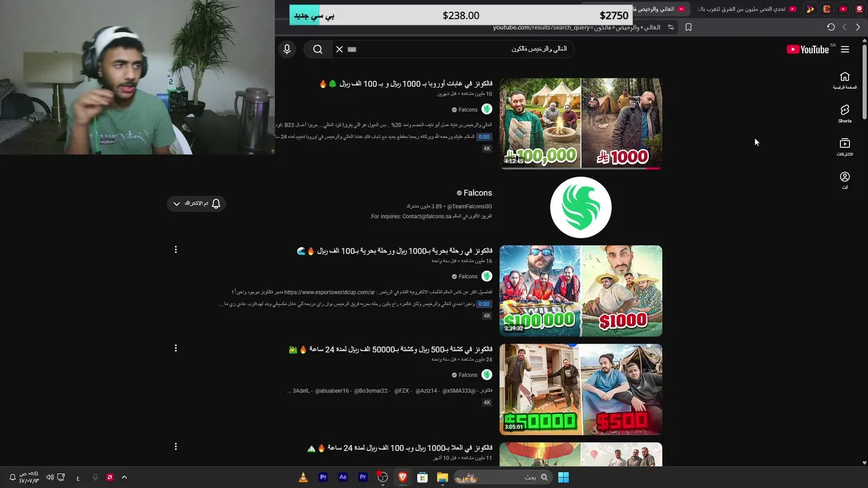The image size is (868, 488).
Task: Open three-dot menu for the AlUla video
Action: point(176,447)
